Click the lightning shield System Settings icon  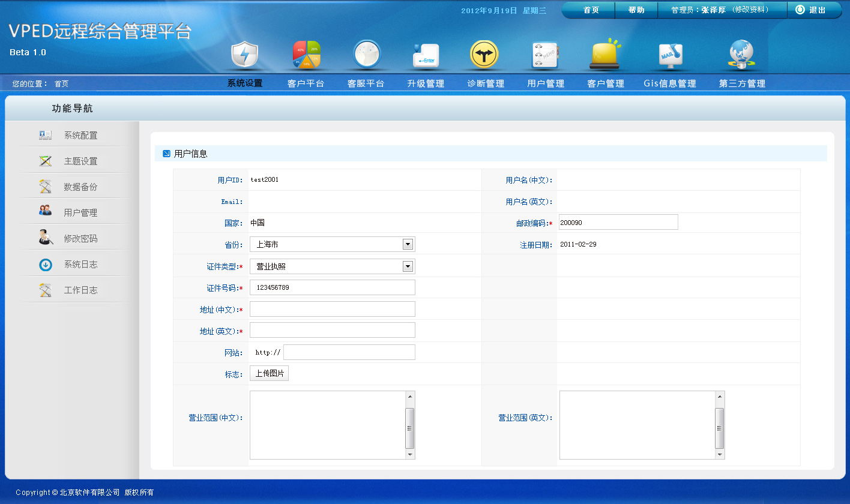coord(244,55)
